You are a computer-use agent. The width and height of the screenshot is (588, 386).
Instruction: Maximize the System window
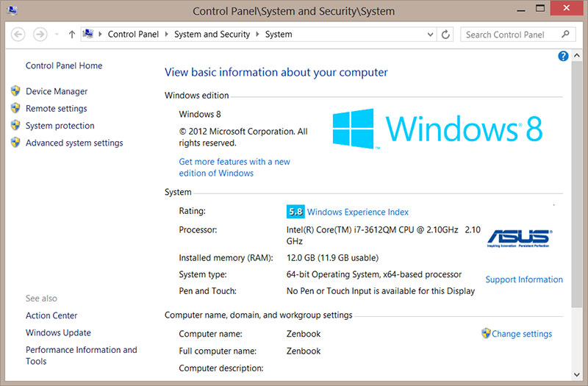point(540,9)
